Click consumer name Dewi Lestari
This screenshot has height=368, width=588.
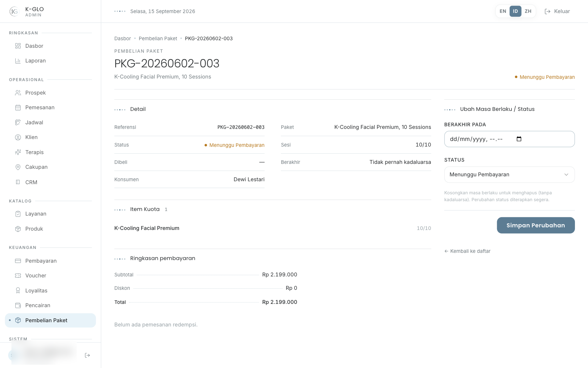(249, 180)
